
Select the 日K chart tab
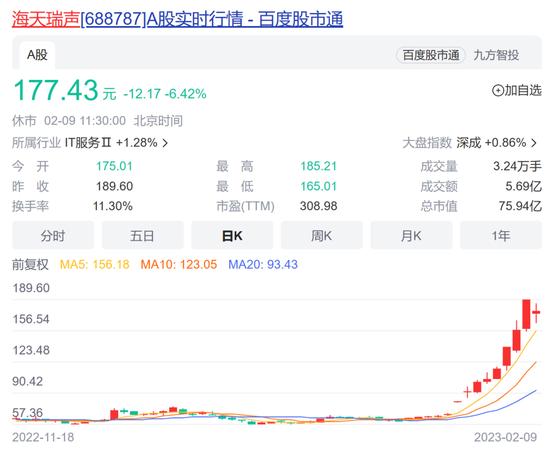232,235
